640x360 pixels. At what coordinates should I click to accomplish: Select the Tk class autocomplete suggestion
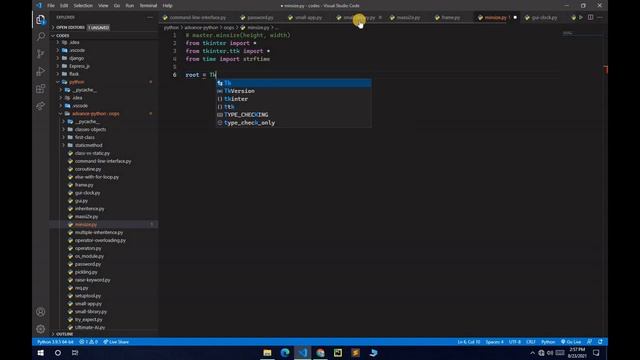[x=293, y=83]
